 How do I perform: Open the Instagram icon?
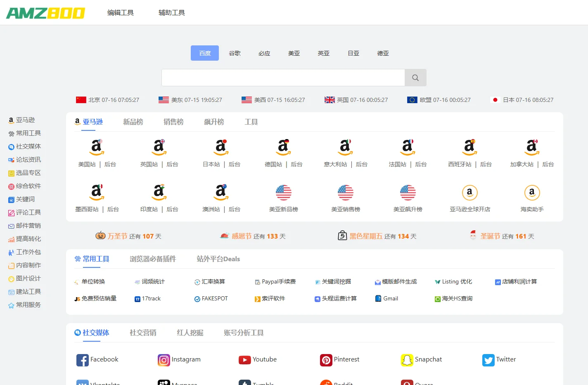point(164,360)
